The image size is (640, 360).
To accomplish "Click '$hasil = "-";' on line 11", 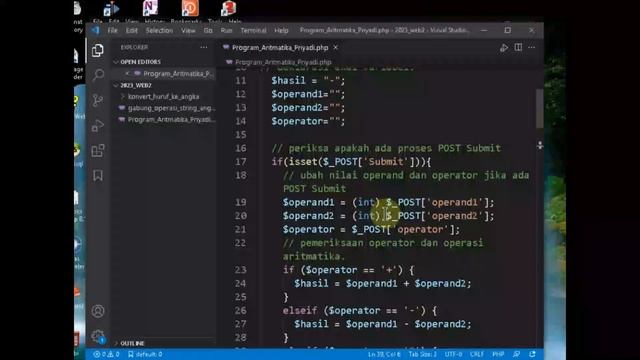I will [x=308, y=81].
